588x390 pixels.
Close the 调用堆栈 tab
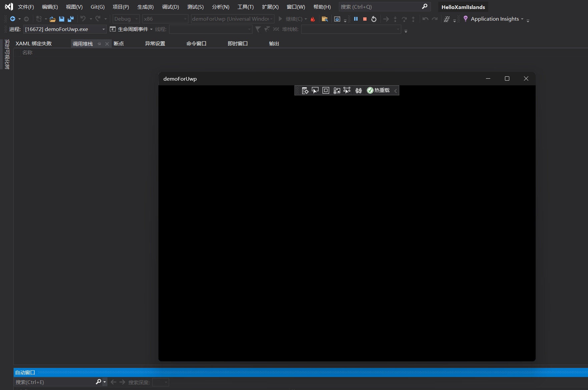pyautogui.click(x=107, y=44)
